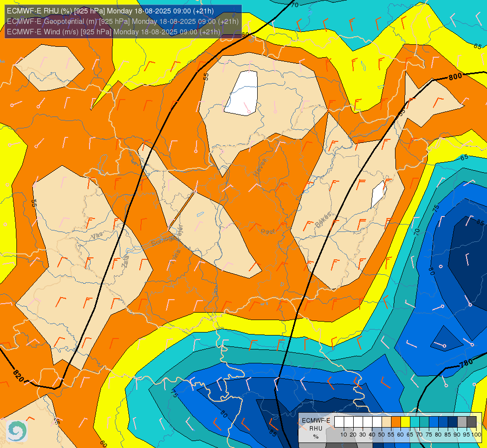487x448 pixels.
Task: Click the Pest county label
Action: pos(268,231)
